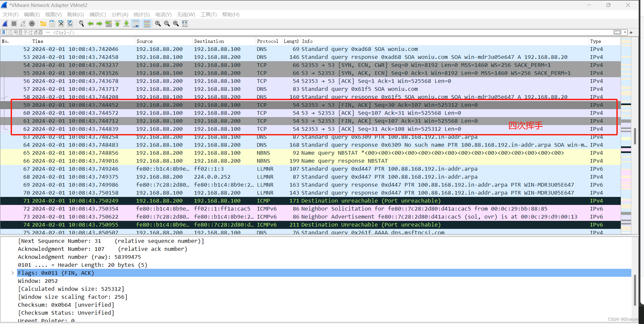Reload the capture file
The width and height of the screenshot is (644, 324).
coord(70,24)
